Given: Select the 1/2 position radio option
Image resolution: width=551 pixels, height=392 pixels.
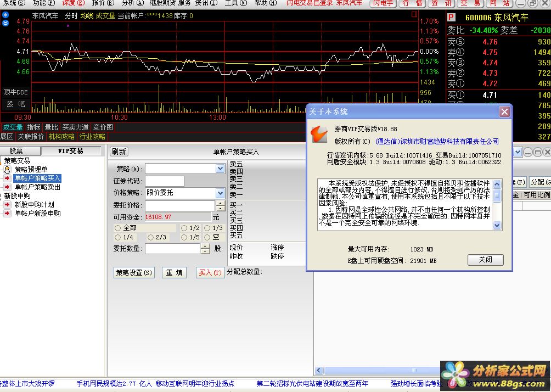Looking at the screenshot, I should (x=184, y=228).
